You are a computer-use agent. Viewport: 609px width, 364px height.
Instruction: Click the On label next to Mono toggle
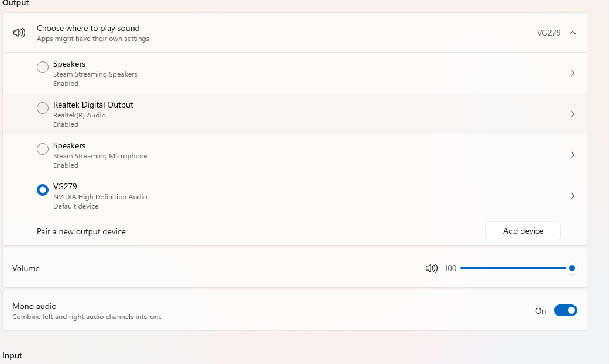[x=540, y=311]
